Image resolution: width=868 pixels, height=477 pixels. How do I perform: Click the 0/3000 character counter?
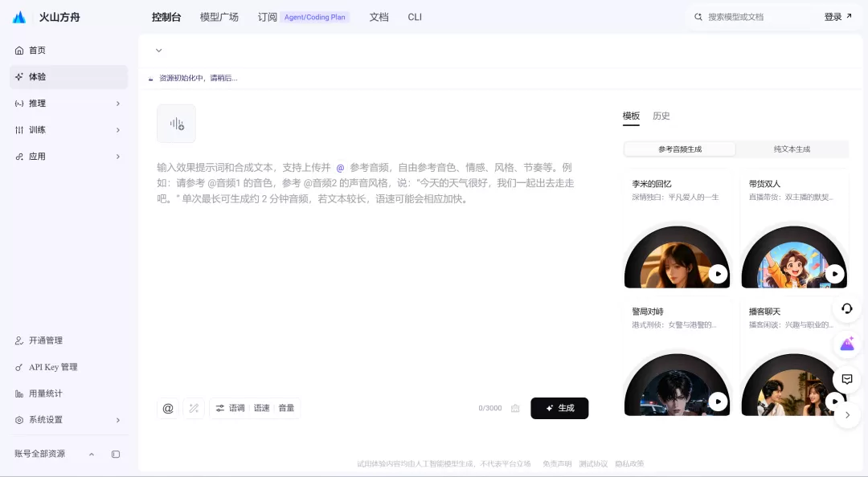pos(490,409)
